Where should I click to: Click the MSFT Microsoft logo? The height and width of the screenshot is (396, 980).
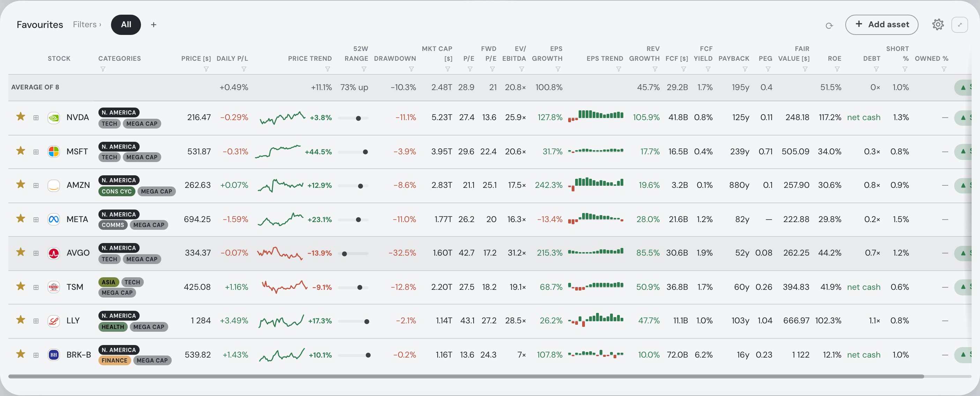pyautogui.click(x=54, y=152)
